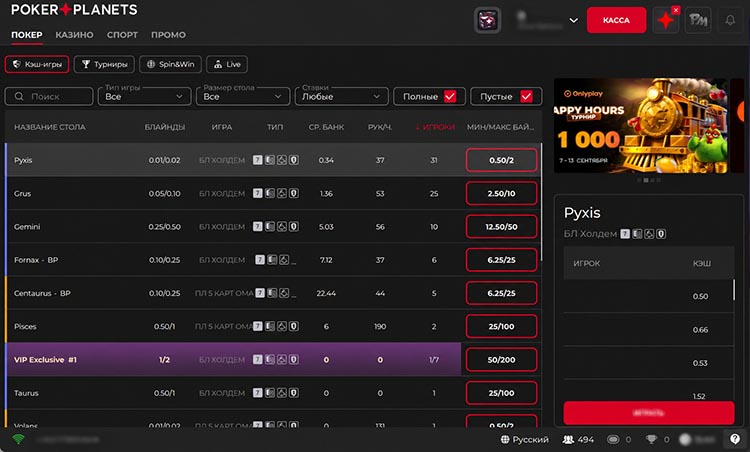Click the 25/100 buy-in for Pisces
Screen dimensions: 750x452
click(x=501, y=326)
